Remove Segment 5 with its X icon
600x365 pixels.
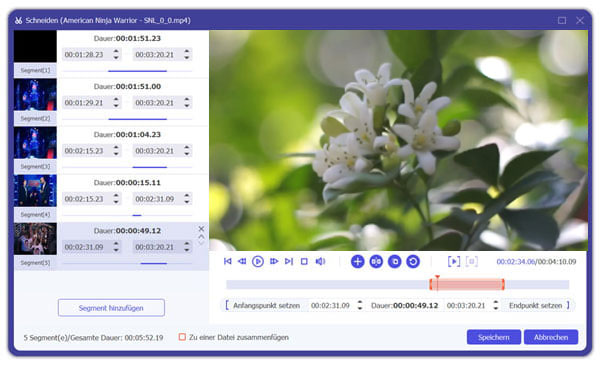click(x=201, y=229)
